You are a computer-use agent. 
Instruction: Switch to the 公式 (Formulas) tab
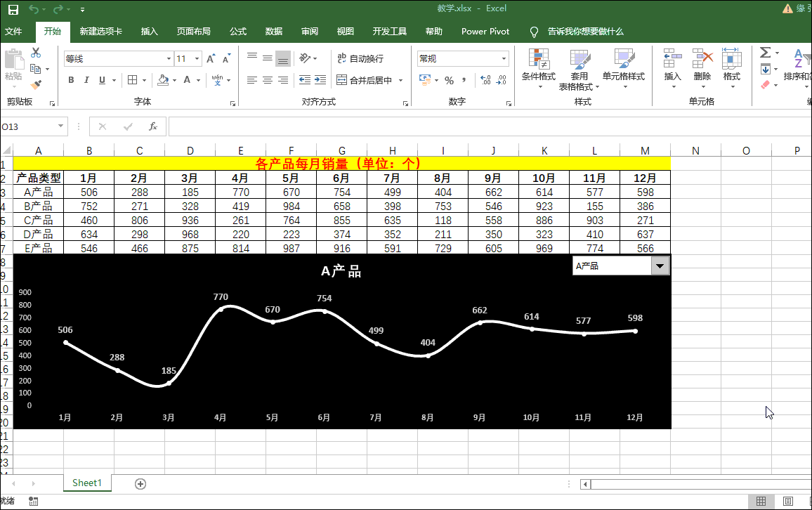tap(238, 32)
